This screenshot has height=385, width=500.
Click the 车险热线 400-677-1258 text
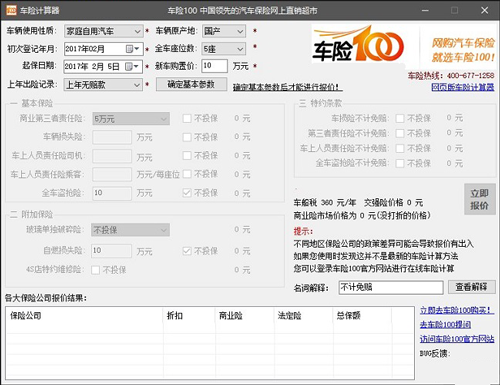point(451,76)
